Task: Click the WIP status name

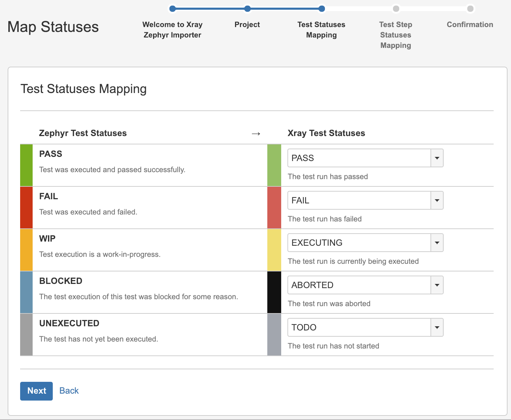Action: (47, 239)
